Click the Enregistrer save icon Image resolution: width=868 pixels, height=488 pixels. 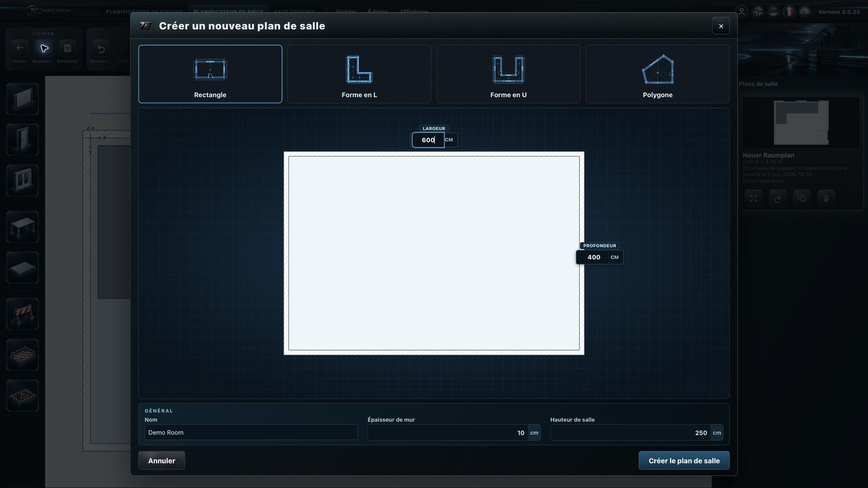click(67, 48)
